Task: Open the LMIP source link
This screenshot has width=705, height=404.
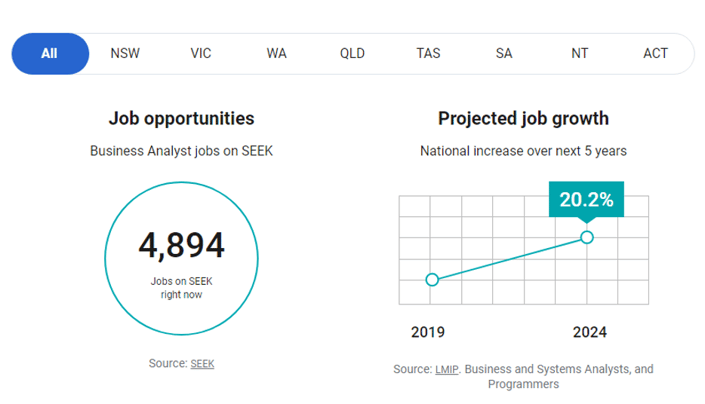Action: 447,369
